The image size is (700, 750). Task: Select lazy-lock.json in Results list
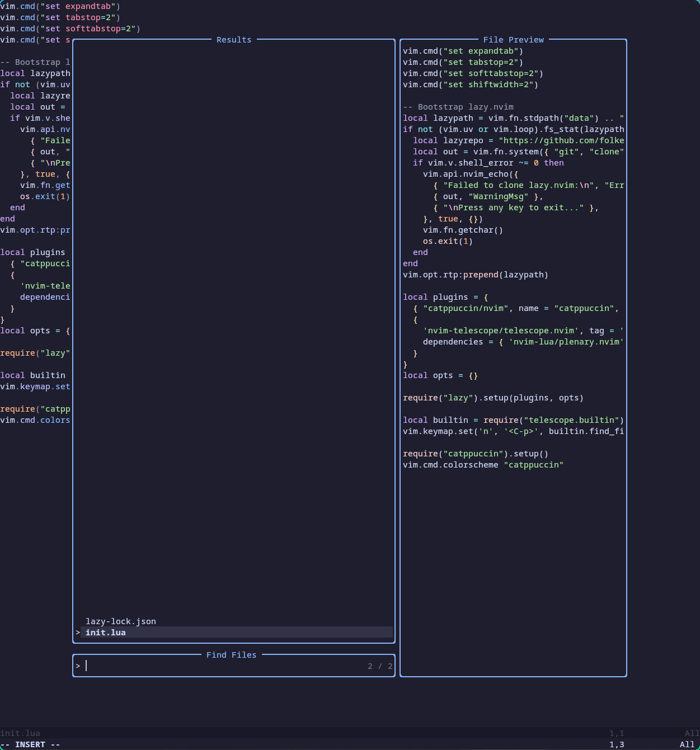pyautogui.click(x=121, y=621)
